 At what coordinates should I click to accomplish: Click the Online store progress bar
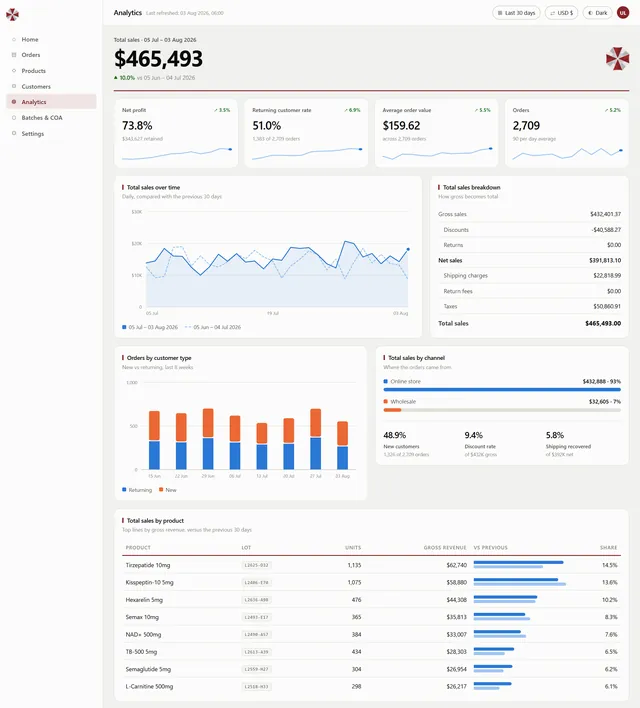(502, 389)
